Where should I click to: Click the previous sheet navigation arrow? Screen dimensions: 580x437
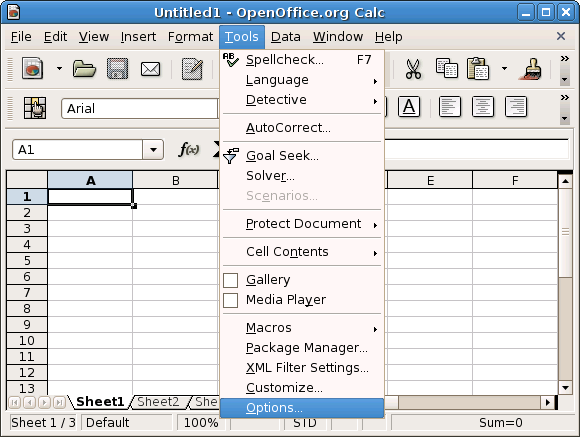pos(30,402)
